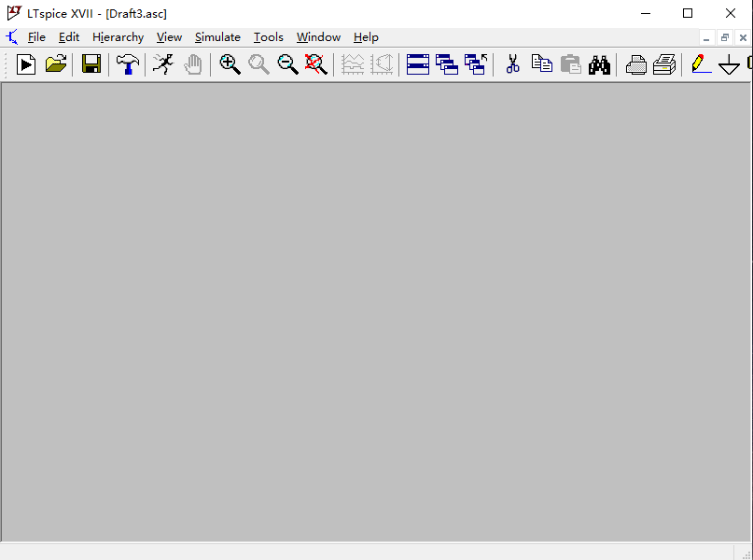This screenshot has width=753, height=560.
Task: Click the Cascade Windows toolbar icon
Action: (447, 64)
